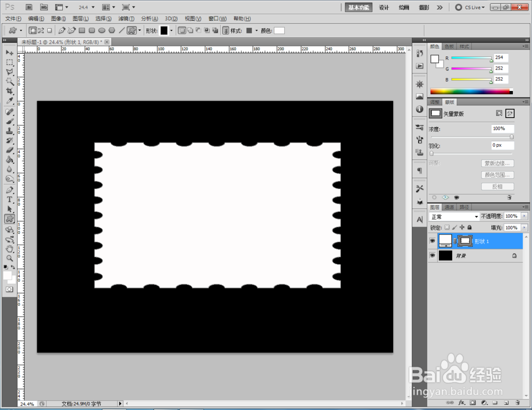Select the Move tool
The width and height of the screenshot is (532, 410).
pyautogui.click(x=10, y=53)
